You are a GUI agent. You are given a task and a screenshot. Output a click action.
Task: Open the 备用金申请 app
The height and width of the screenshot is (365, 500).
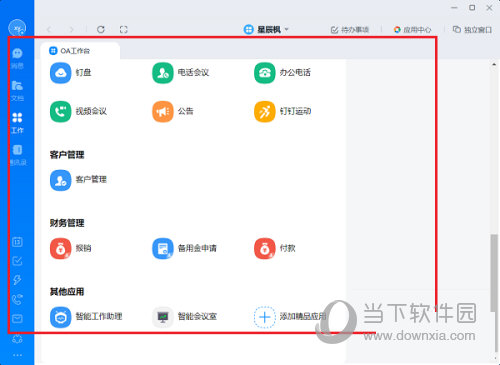coord(163,248)
